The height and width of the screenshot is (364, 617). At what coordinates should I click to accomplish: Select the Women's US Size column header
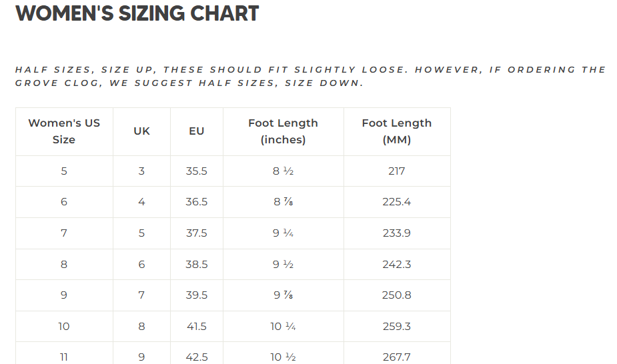click(x=64, y=131)
